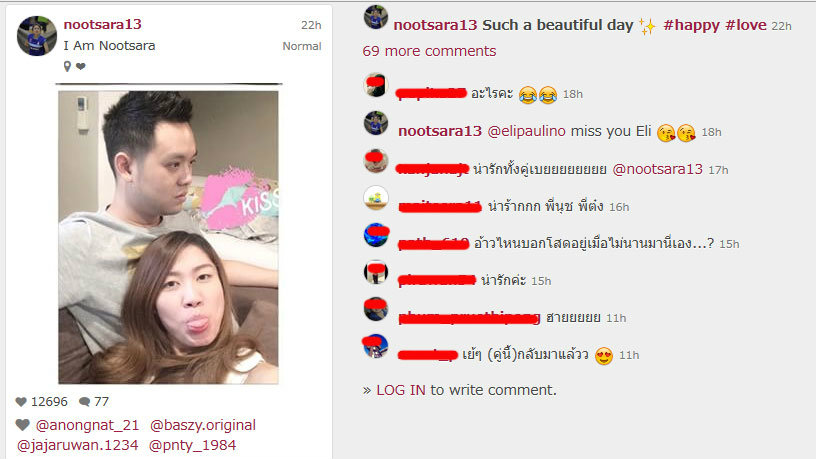Open the @jajaruwan.1234 liker profile
The width and height of the screenshot is (816, 459).
coord(78,445)
